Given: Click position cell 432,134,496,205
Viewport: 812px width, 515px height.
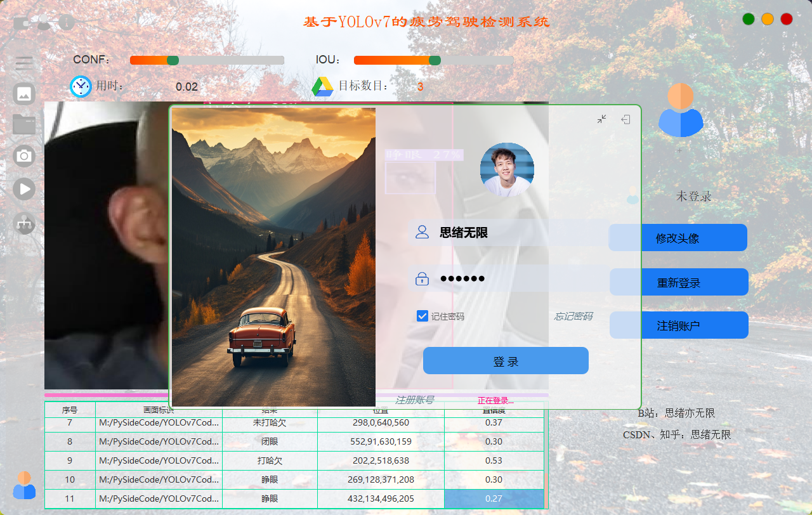Looking at the screenshot, I should [x=381, y=499].
